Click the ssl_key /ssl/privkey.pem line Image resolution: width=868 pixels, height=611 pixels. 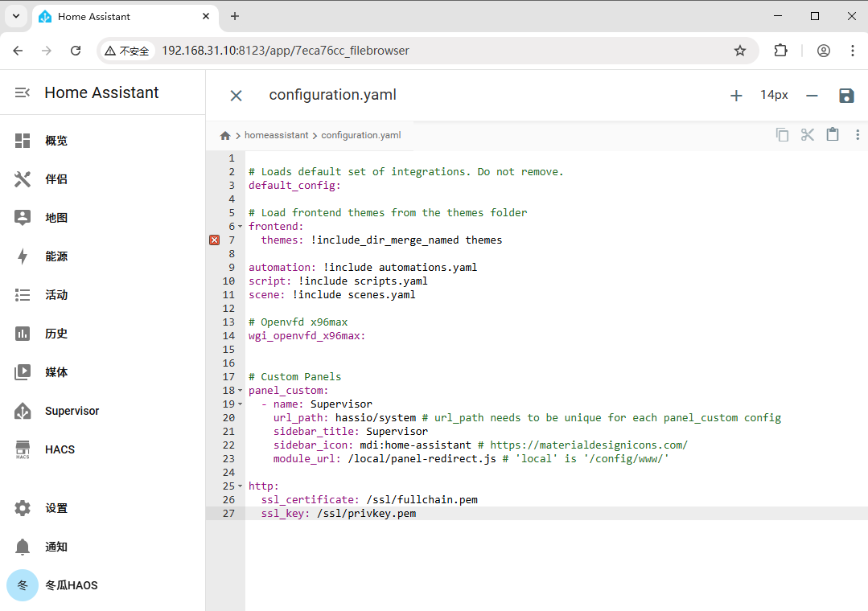point(338,514)
